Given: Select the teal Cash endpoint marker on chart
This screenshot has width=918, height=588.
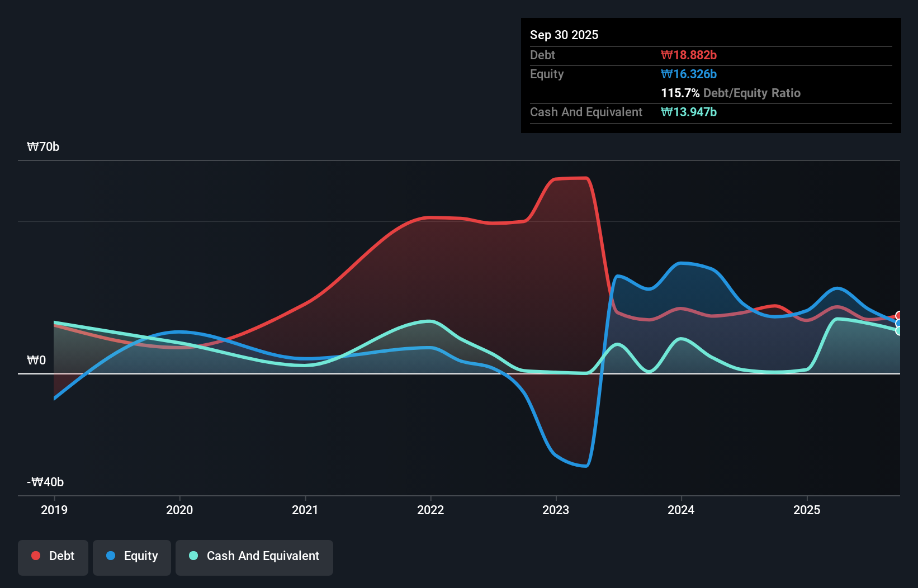Looking at the screenshot, I should pos(898,330).
